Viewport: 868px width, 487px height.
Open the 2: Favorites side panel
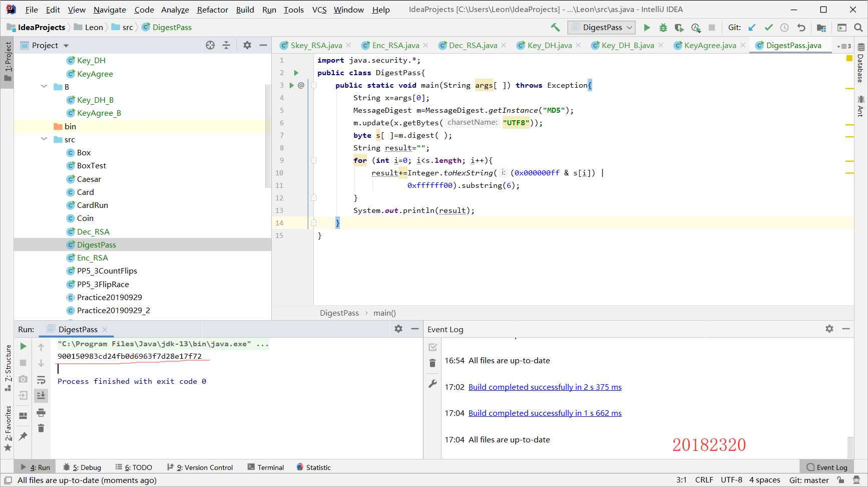point(8,428)
